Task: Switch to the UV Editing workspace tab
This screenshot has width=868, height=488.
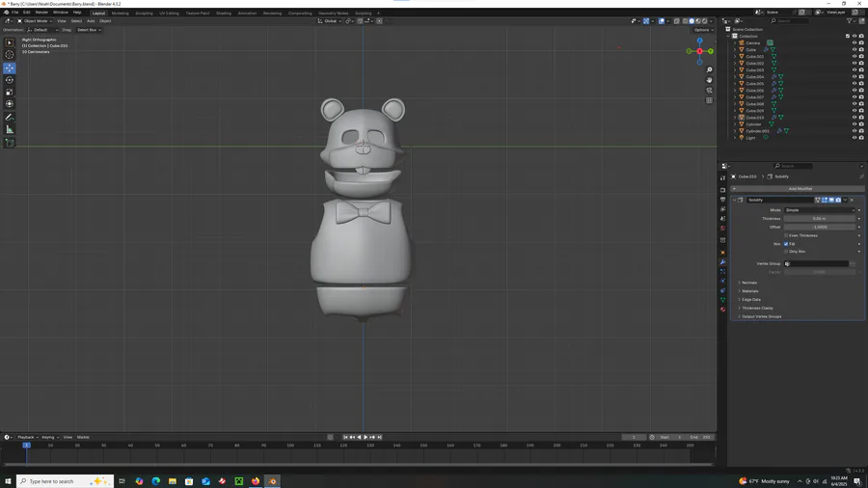Action: pyautogui.click(x=169, y=13)
